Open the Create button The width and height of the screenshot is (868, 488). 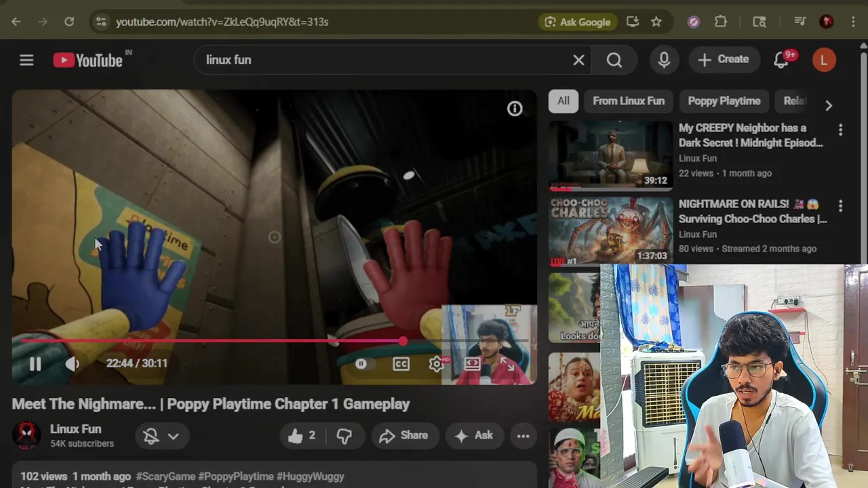723,60
